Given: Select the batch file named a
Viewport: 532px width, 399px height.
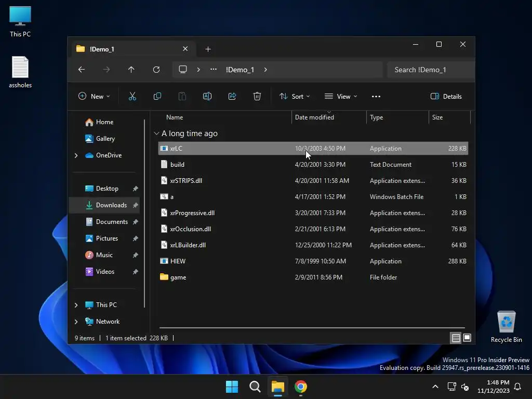Looking at the screenshot, I should click(313, 197).
